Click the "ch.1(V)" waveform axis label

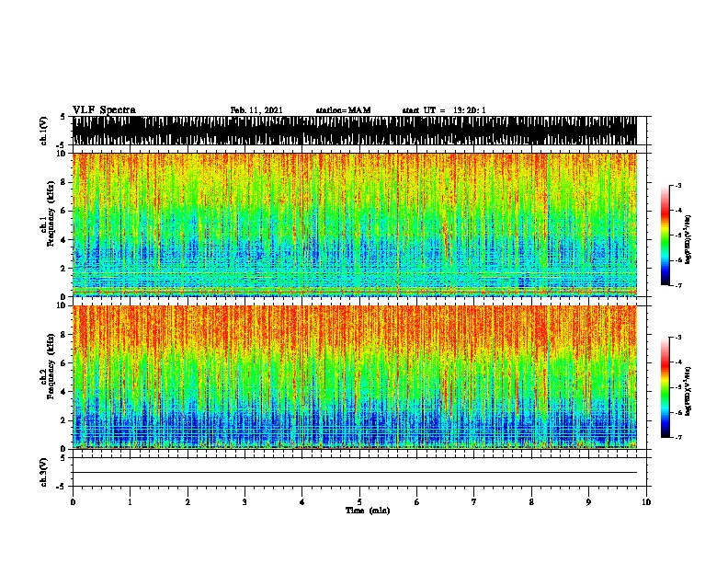44,131
